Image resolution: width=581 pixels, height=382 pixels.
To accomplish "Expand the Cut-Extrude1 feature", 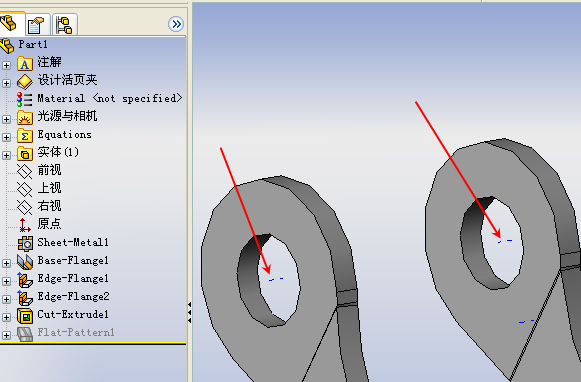I will [x=6, y=318].
